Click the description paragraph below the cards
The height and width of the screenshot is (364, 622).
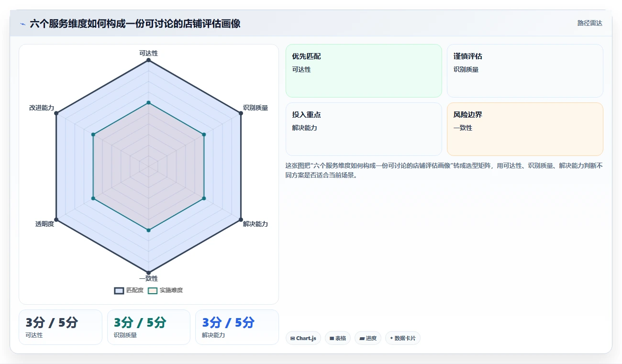pyautogui.click(x=444, y=170)
